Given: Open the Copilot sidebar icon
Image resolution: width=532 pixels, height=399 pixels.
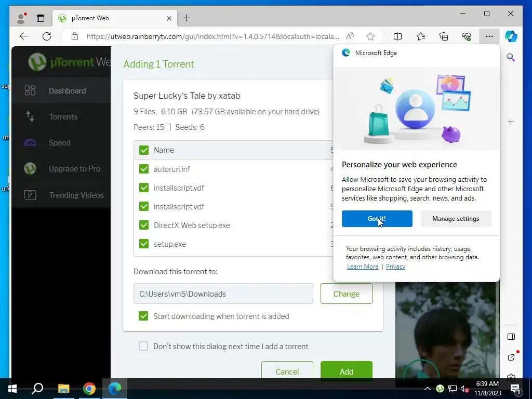Looking at the screenshot, I should click(x=511, y=36).
